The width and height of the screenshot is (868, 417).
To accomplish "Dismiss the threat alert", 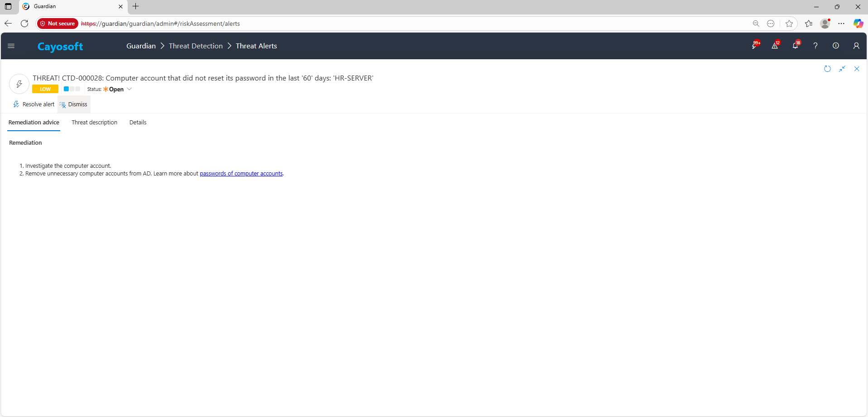I will [x=74, y=104].
